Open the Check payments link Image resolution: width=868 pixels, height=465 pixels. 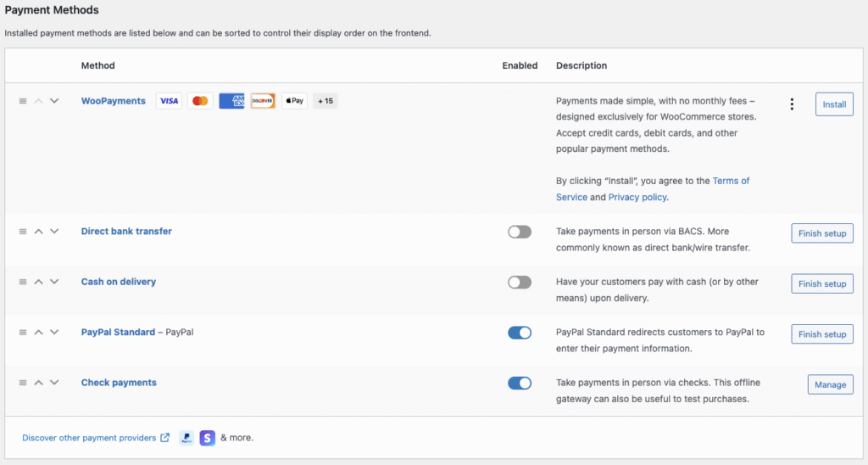[119, 383]
